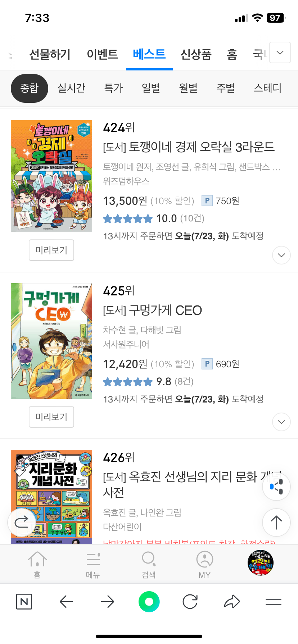Screen dimensions: 298x644
Task: Tap the Naver N browser icon
Action: tap(24, 602)
